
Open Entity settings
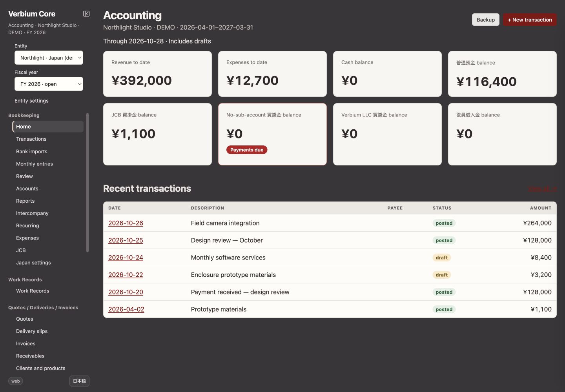pyautogui.click(x=31, y=101)
